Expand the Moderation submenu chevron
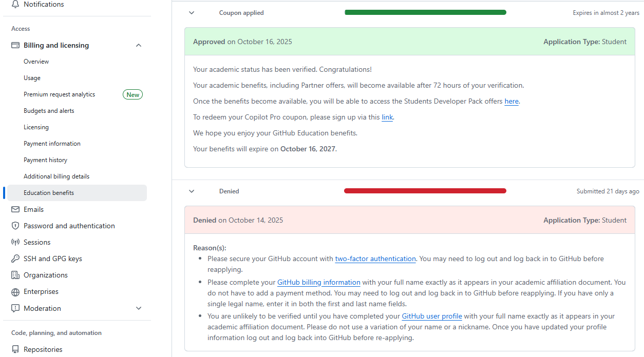Viewport: 644px width, 357px height. click(139, 308)
